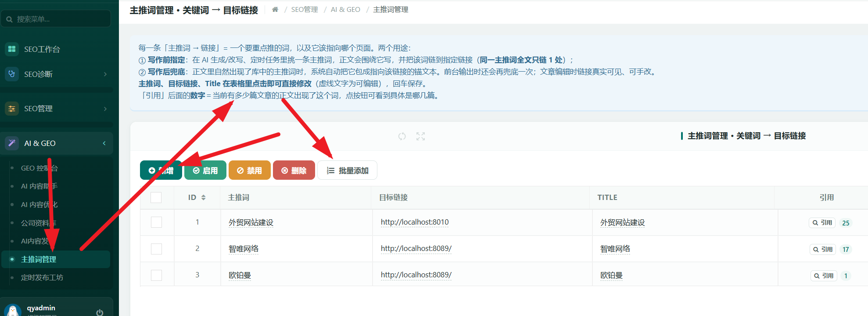Edit the 主推词 cell 外贸网站建设
Screen dimensions: 868x316
pyautogui.click(x=251, y=222)
